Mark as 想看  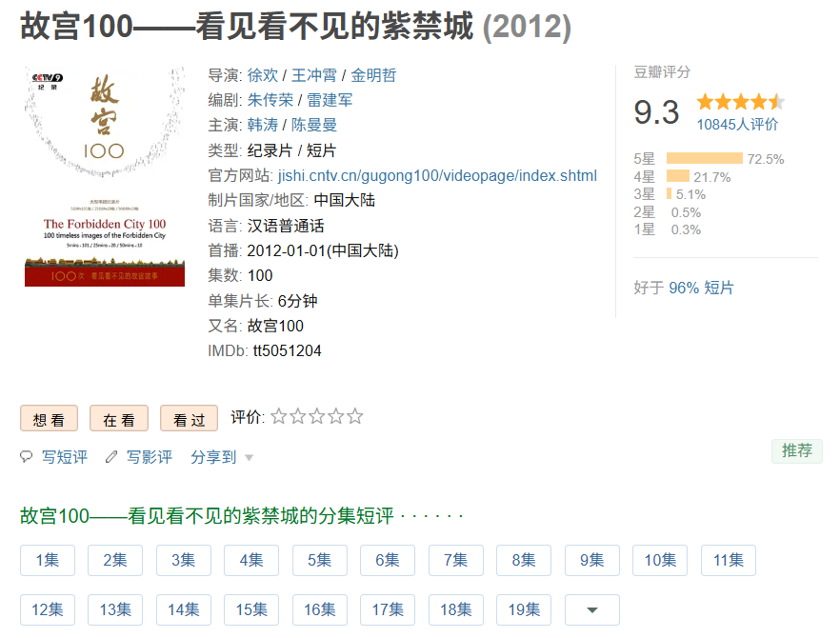coord(49,418)
